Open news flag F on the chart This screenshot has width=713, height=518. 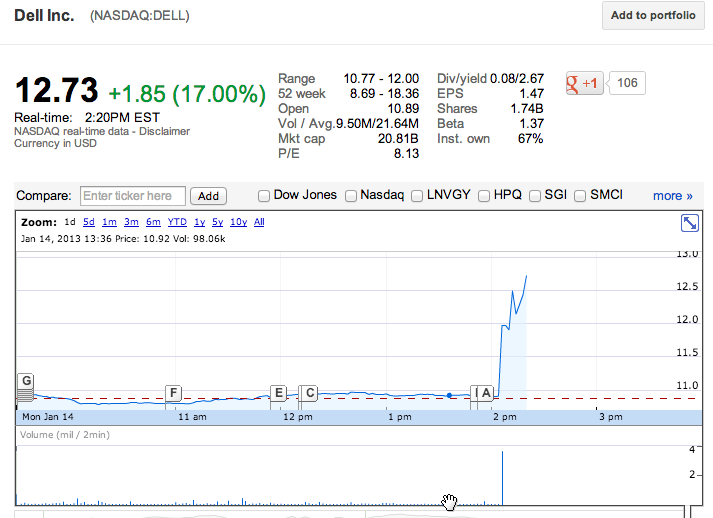coord(173,392)
